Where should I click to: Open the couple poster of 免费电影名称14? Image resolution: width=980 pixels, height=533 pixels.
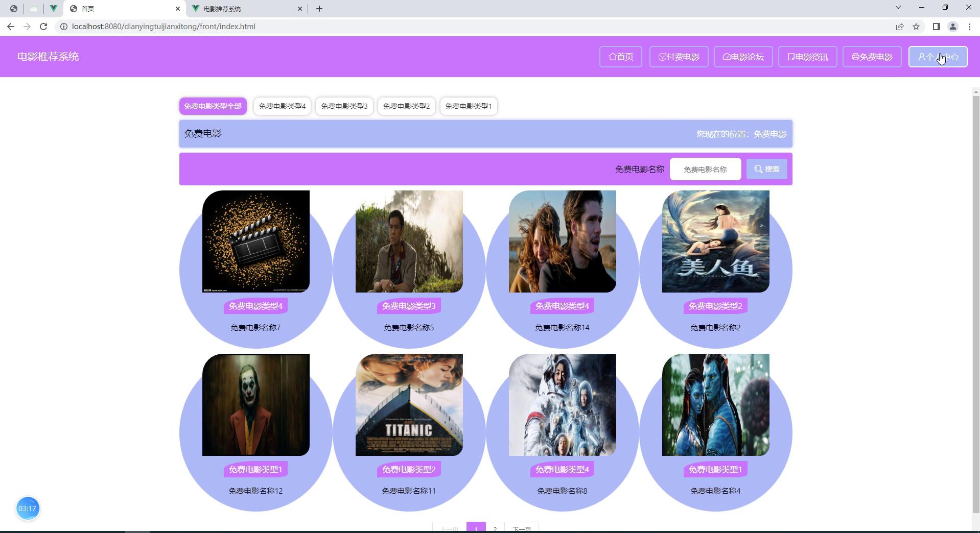(x=563, y=241)
